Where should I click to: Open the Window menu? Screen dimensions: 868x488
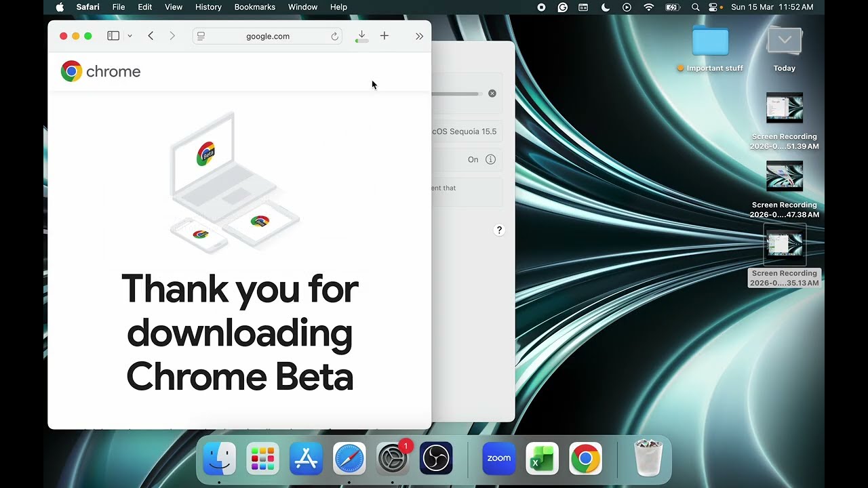302,7
